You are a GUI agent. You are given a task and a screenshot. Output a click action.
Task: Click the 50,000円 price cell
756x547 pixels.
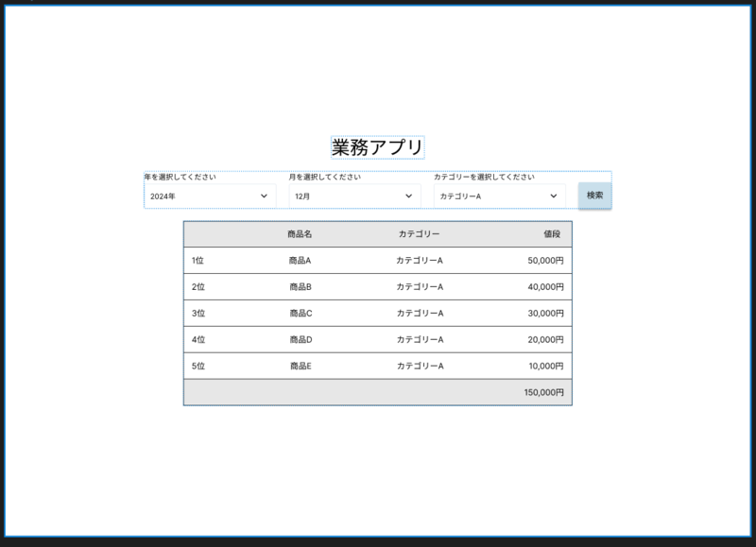point(545,261)
